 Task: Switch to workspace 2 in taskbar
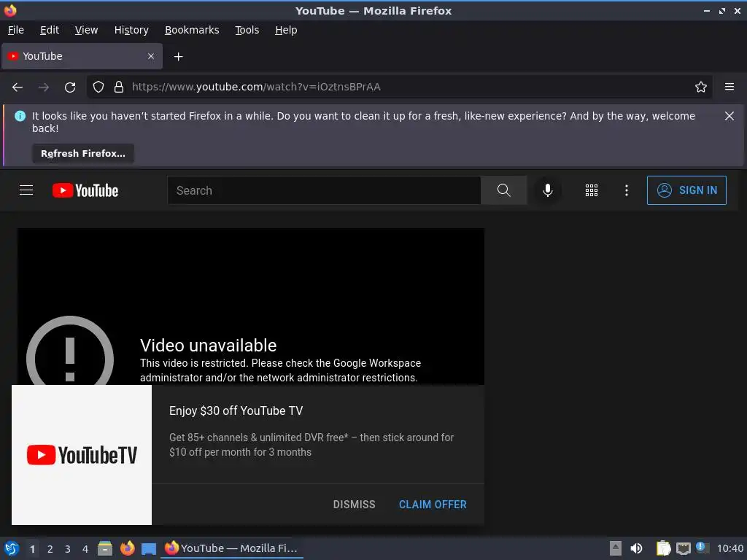point(50,549)
